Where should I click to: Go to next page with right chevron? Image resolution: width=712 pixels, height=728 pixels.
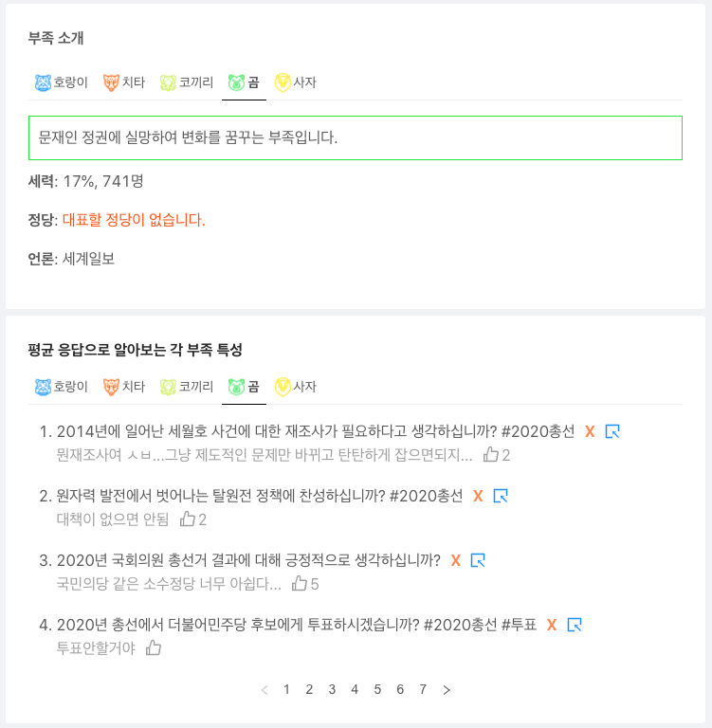[x=447, y=690]
